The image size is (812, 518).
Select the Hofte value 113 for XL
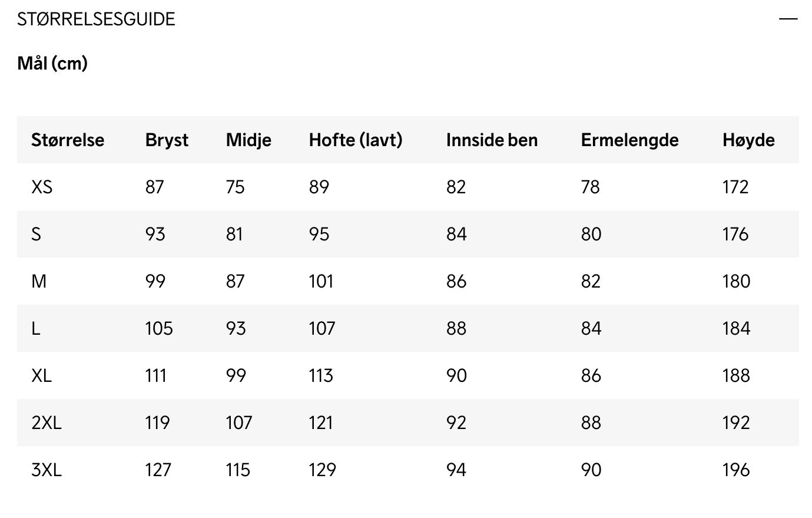pos(321,375)
